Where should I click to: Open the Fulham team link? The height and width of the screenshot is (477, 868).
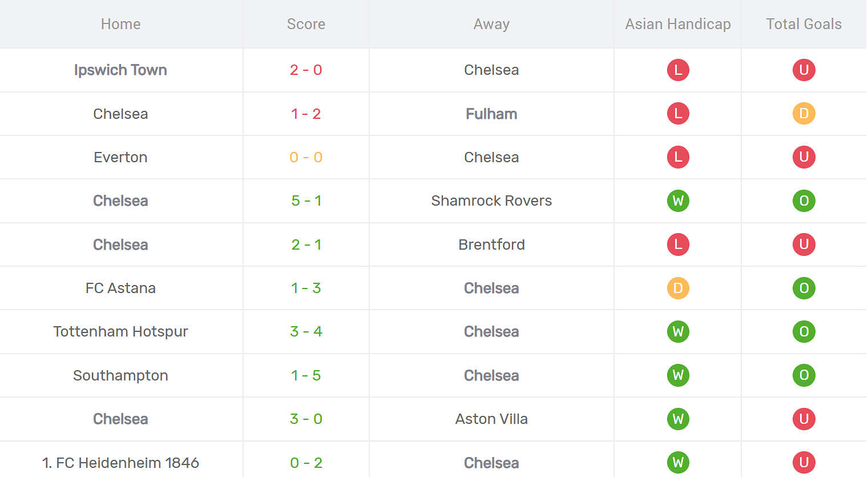point(491,114)
